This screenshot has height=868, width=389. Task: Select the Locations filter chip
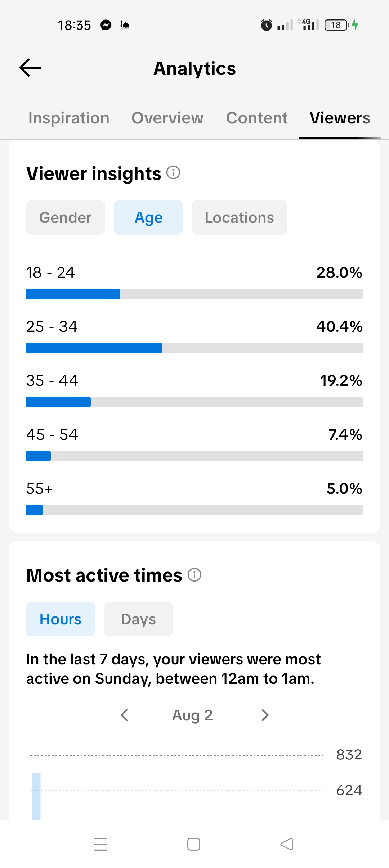[x=240, y=217]
